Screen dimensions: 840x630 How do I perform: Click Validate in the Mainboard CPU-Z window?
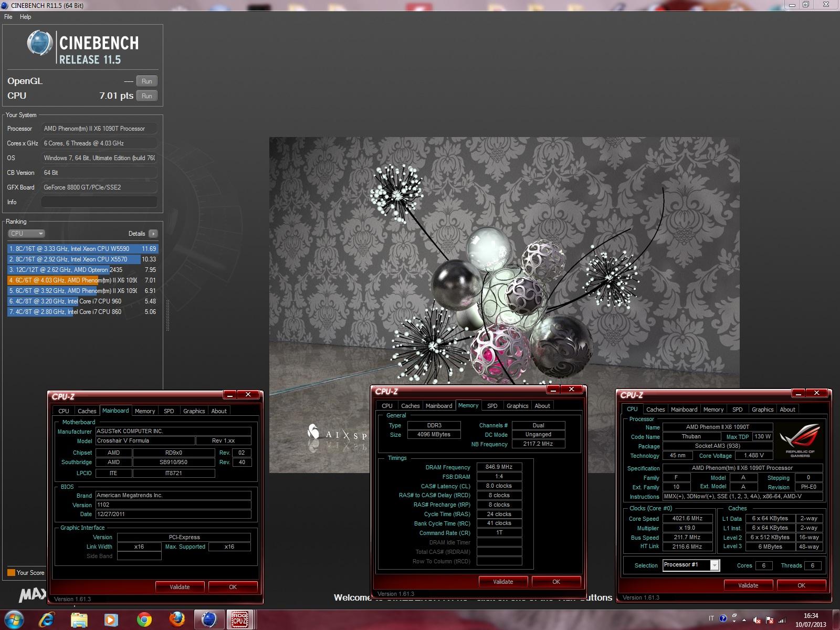[x=180, y=587]
